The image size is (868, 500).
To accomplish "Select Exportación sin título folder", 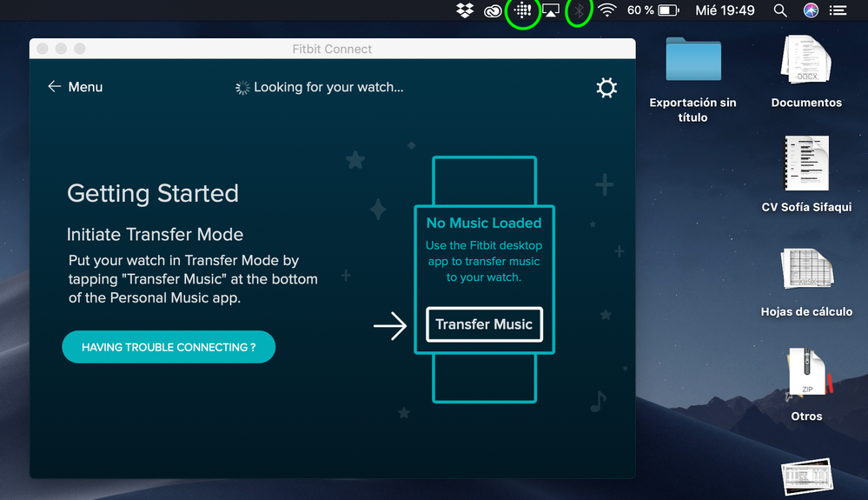I will pos(693,60).
